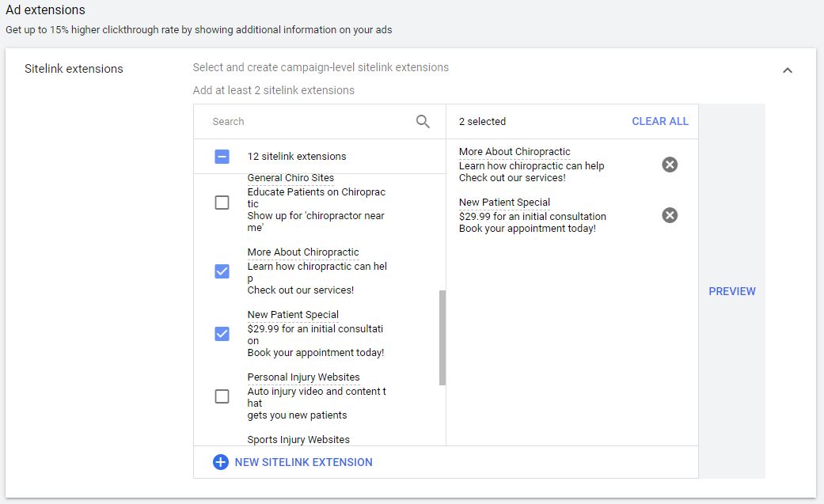Screen dimensions: 824x504
Task: Click the blue plus circle icon
Action: point(221,462)
